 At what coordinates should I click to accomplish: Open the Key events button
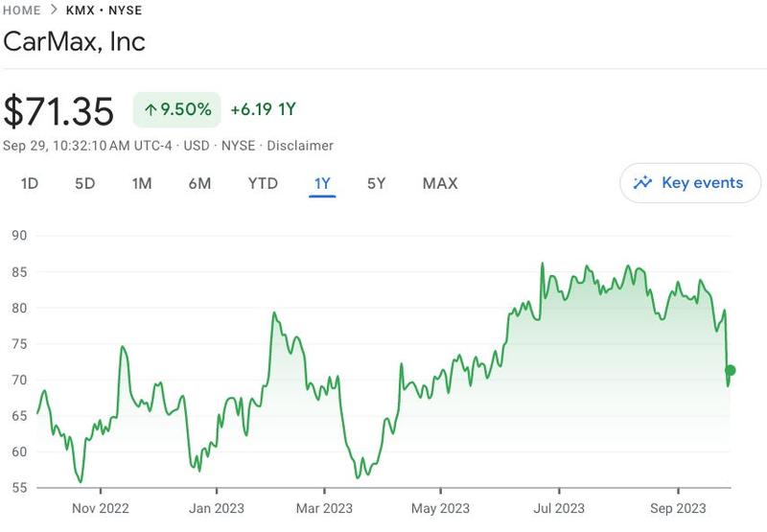(690, 183)
